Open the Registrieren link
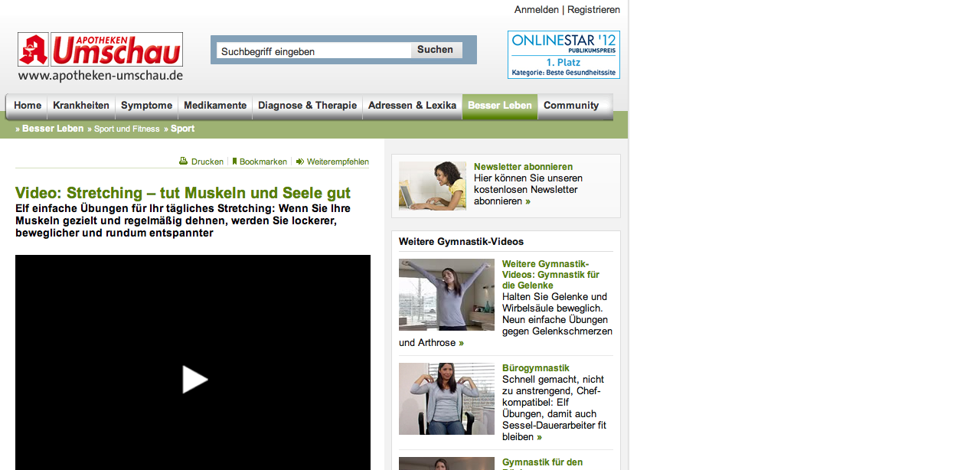The width and height of the screenshot is (980, 470). click(x=593, y=10)
